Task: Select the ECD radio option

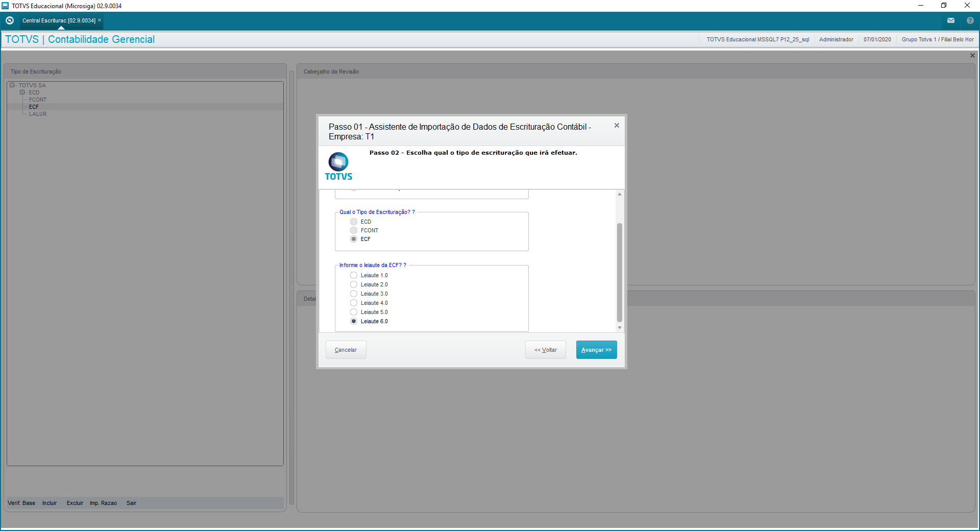Action: [x=354, y=222]
